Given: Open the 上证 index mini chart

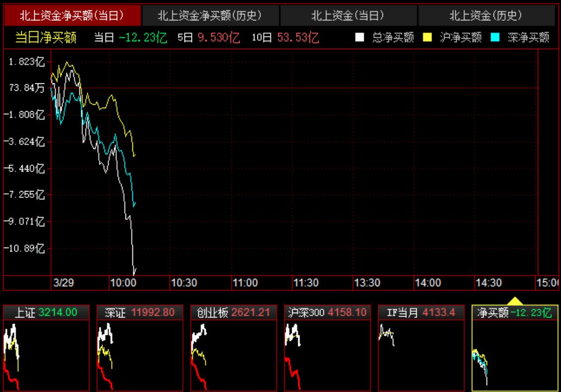Looking at the screenshot, I should point(46,347).
